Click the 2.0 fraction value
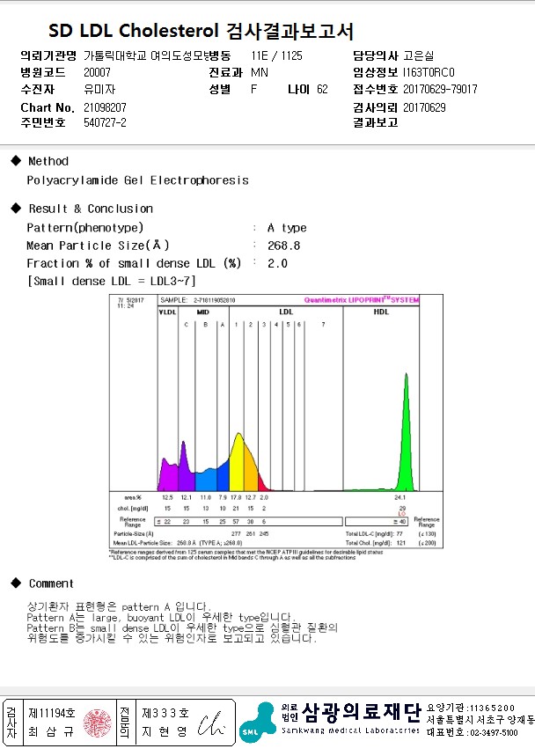This screenshot has height=756, width=535. coord(278,264)
